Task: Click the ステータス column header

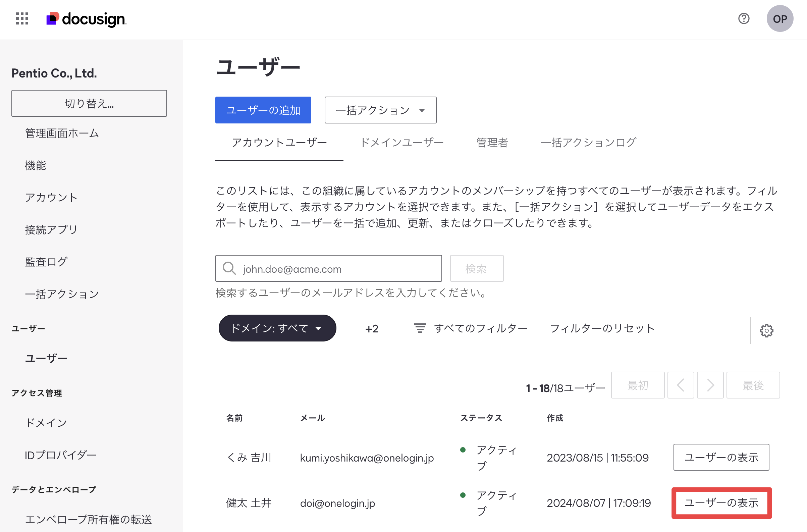Action: (481, 418)
